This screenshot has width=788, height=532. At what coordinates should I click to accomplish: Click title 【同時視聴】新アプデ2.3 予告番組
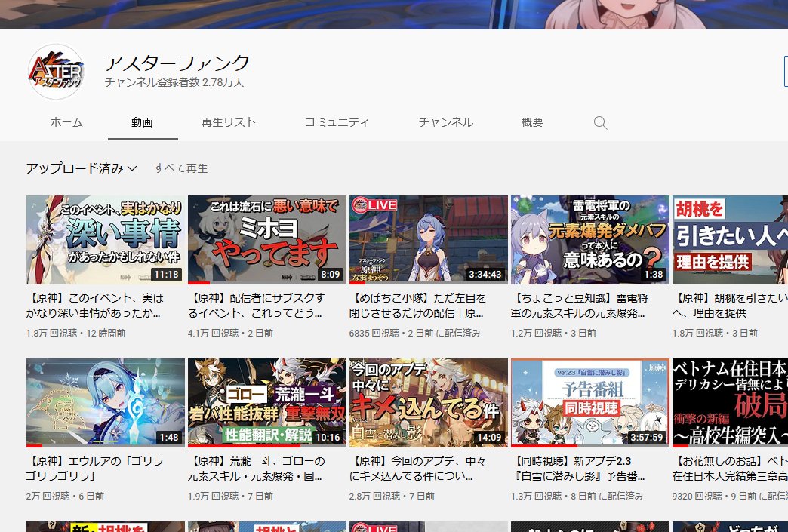pyautogui.click(x=578, y=468)
